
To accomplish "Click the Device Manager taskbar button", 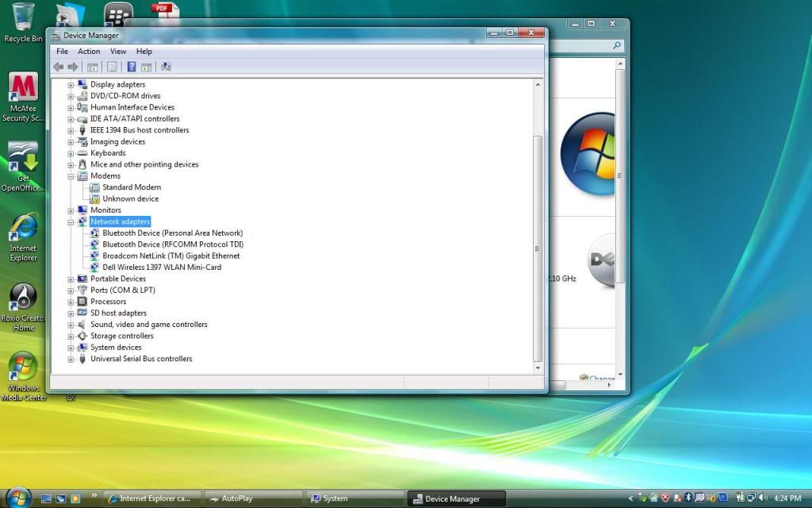I will [x=456, y=498].
